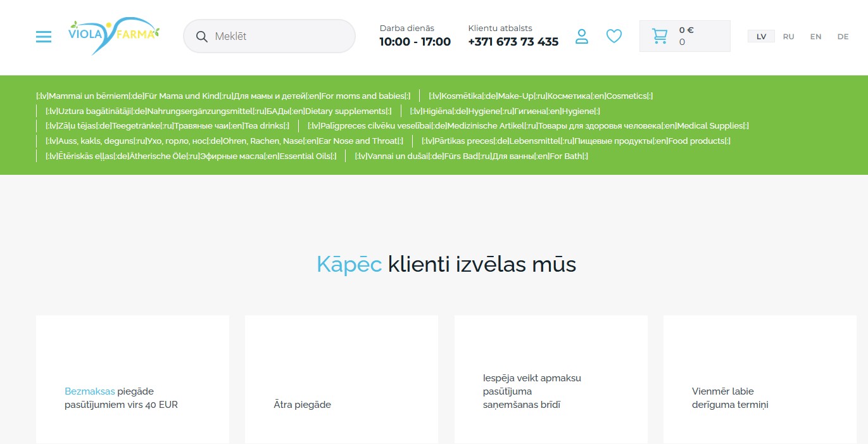Viewport: 868px width, 444px height.
Task: Click the Ātra piegāde card text
Action: [x=303, y=405]
